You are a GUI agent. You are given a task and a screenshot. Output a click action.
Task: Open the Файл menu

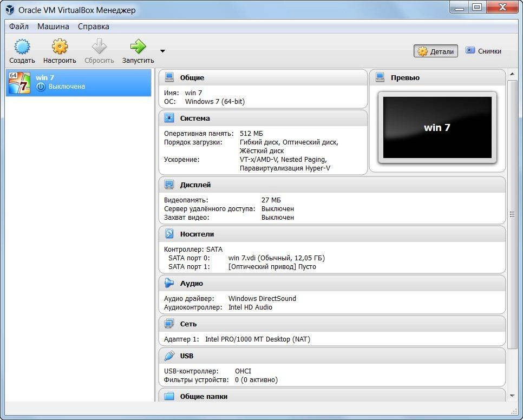click(x=18, y=27)
